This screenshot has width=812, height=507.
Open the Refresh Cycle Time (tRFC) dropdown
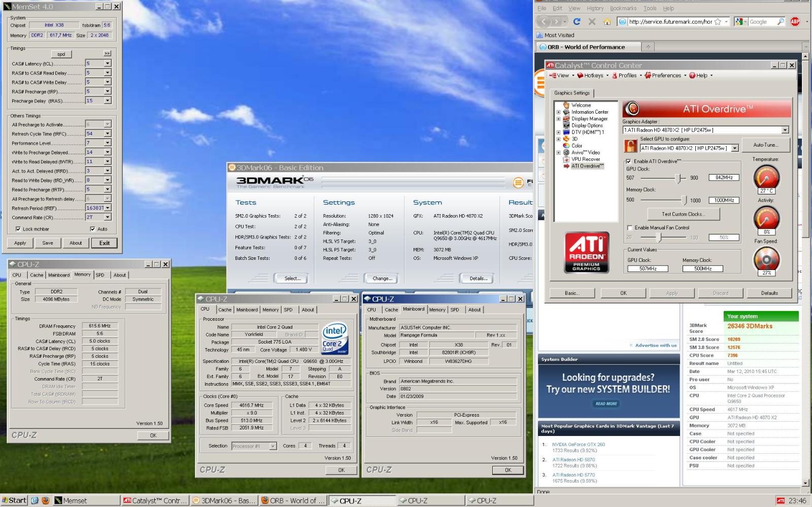[108, 133]
